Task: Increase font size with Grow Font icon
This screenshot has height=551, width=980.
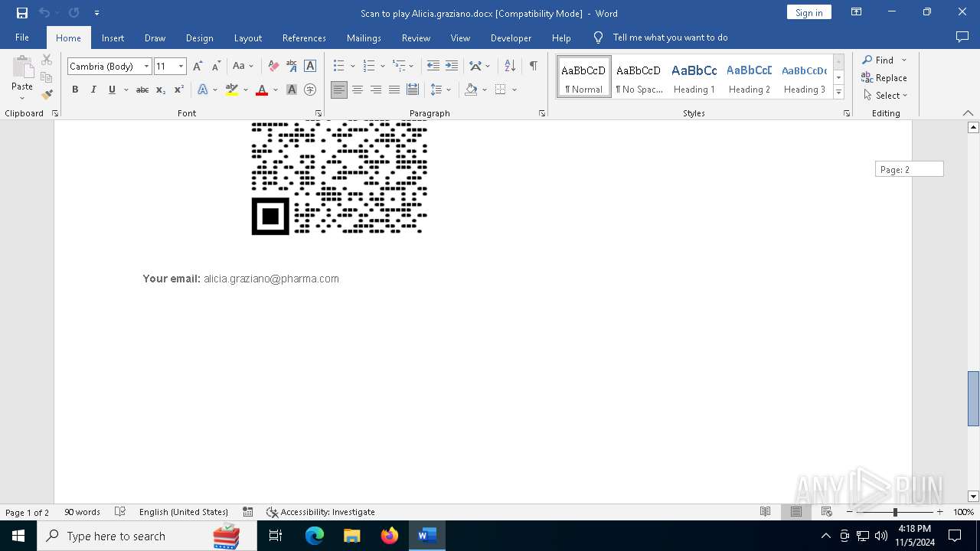Action: (198, 67)
